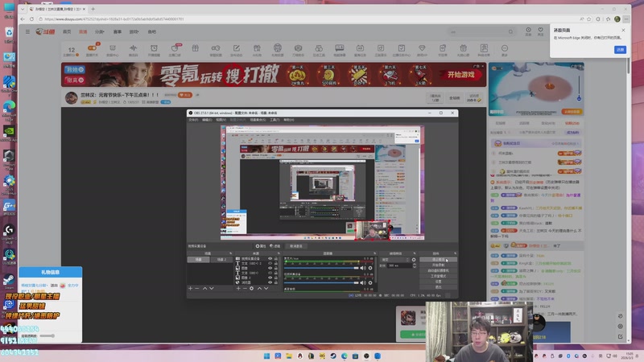Click the properties button above the OBS docks

coord(261,246)
